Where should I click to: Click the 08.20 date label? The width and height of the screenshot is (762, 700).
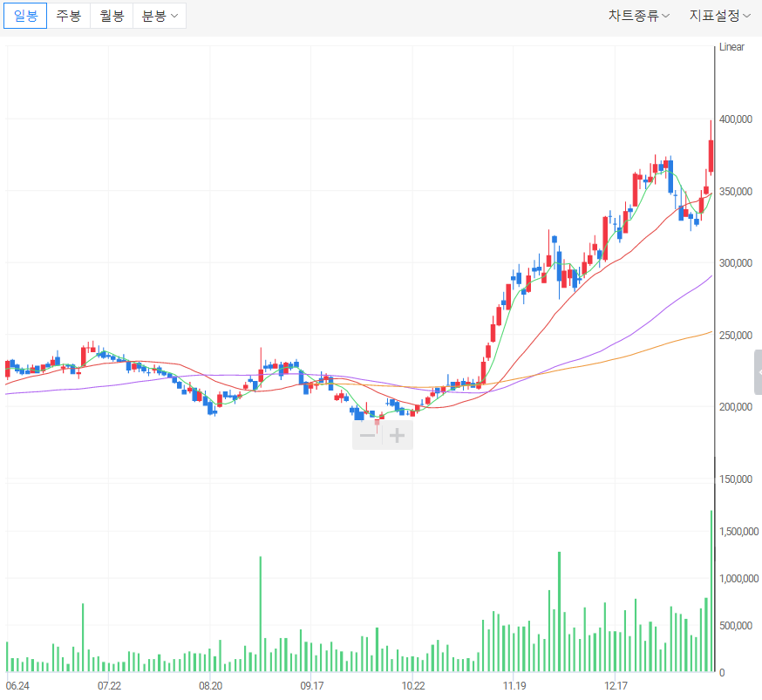(x=210, y=686)
